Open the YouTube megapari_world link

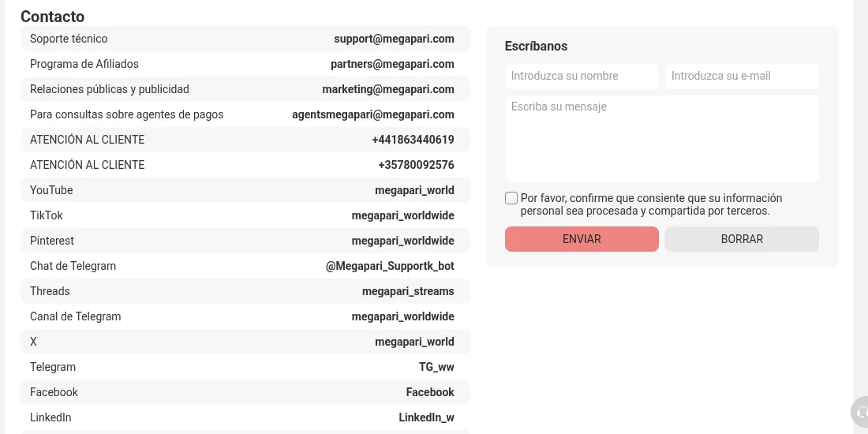pos(414,190)
